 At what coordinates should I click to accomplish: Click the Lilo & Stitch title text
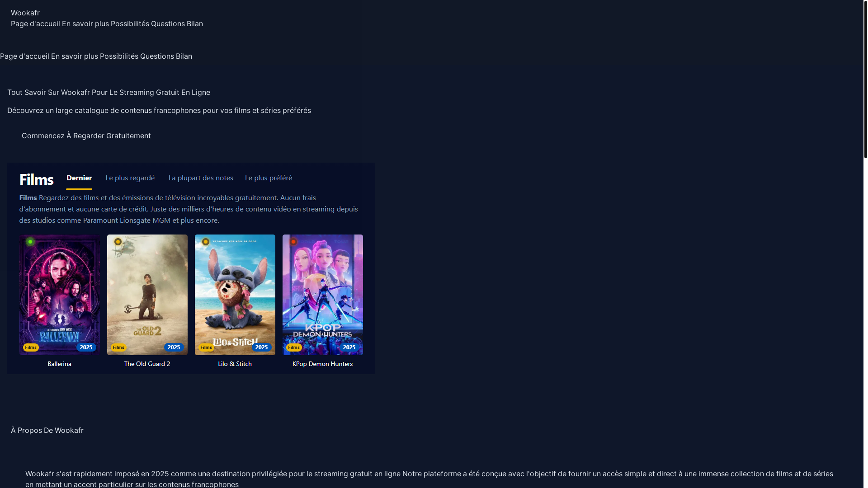click(235, 364)
